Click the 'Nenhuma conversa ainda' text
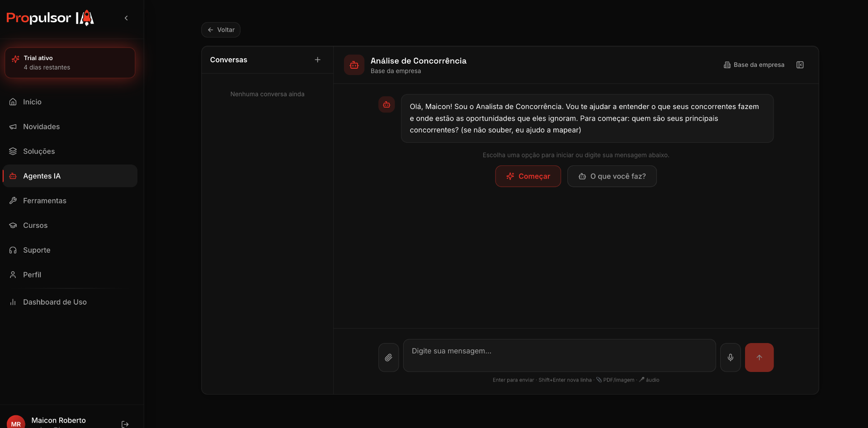The width and height of the screenshot is (868, 428). (267, 94)
